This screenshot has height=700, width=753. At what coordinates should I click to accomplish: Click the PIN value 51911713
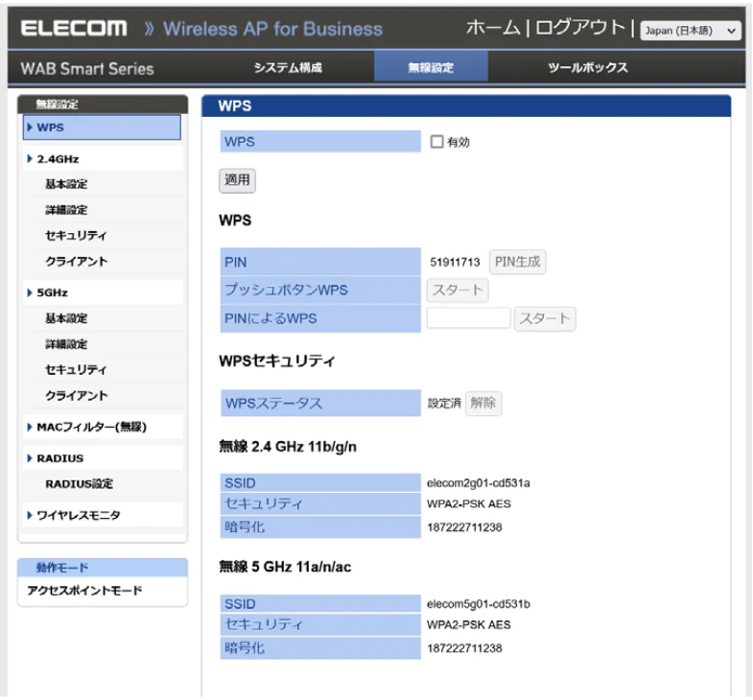click(x=455, y=262)
